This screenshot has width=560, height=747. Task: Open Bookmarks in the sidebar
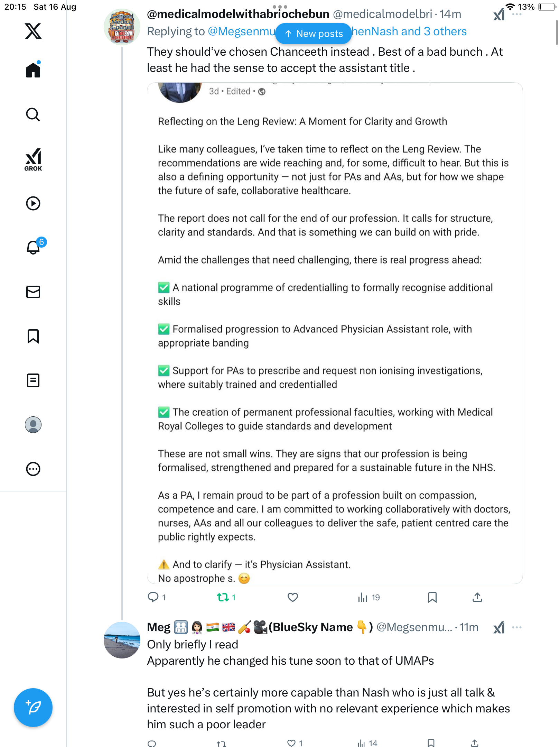[x=33, y=336]
